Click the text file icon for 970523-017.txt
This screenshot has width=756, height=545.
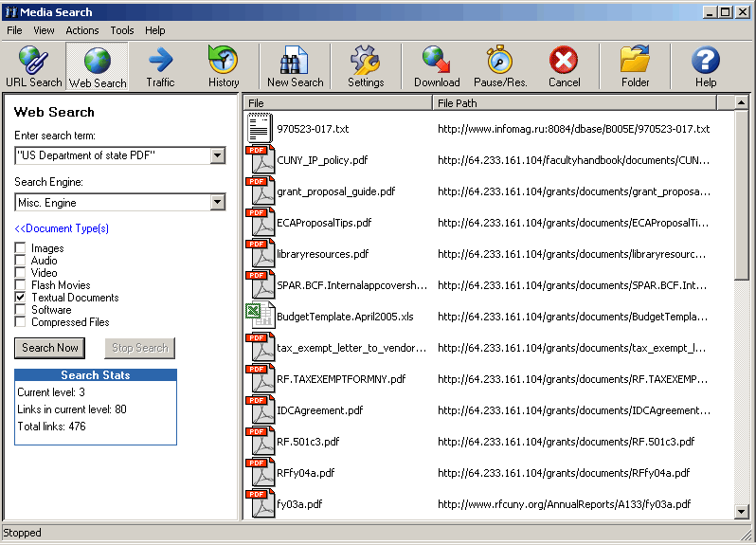pyautogui.click(x=260, y=128)
